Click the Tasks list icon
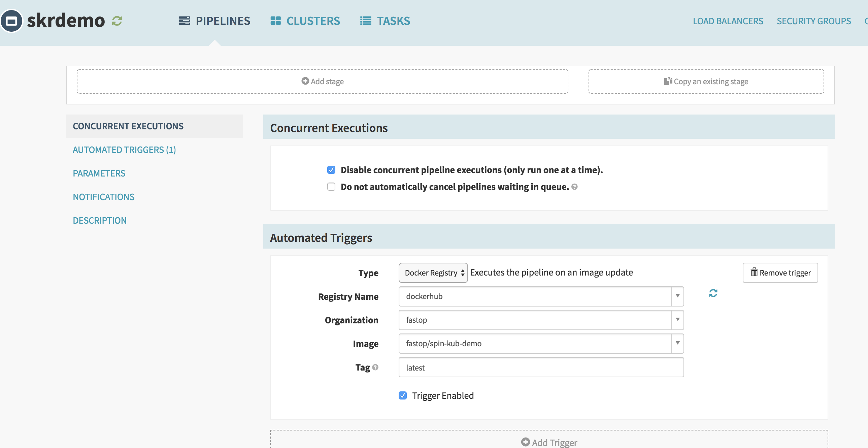868x448 pixels. [x=366, y=21]
